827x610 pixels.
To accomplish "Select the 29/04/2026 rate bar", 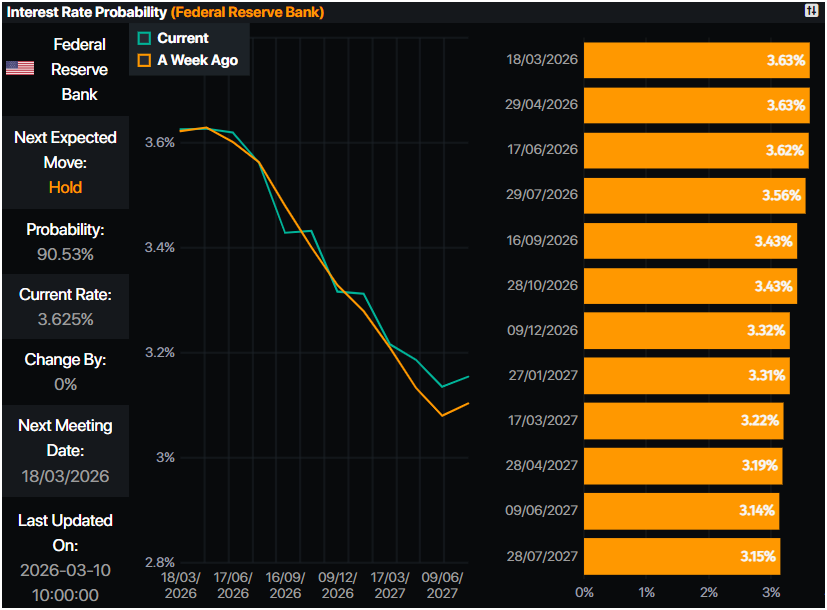I will click(696, 105).
